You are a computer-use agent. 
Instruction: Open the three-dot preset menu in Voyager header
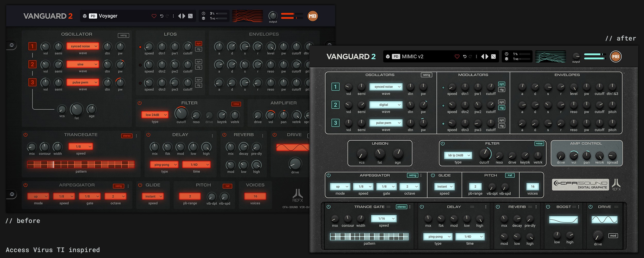pyautogui.click(x=173, y=16)
